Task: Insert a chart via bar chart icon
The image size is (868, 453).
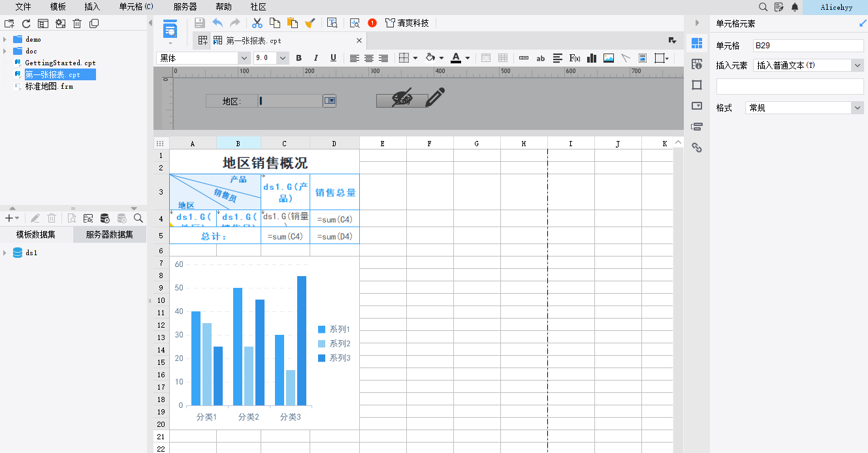Action: pos(592,58)
